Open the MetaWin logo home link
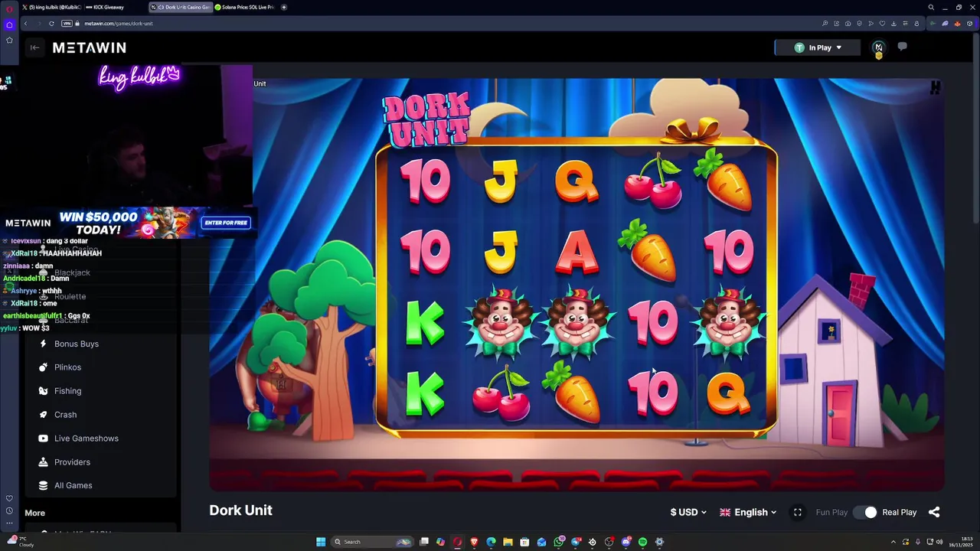The width and height of the screenshot is (980, 551). (89, 47)
